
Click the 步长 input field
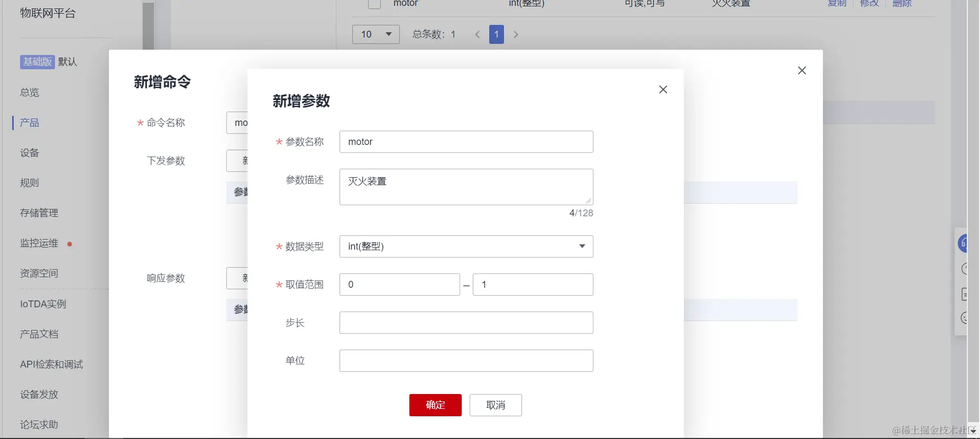coord(466,323)
